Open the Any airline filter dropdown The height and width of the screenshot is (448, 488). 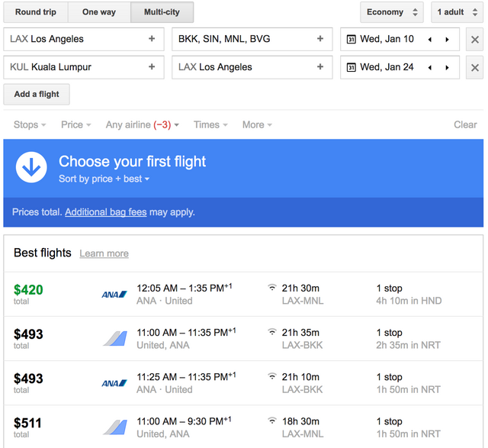[143, 124]
